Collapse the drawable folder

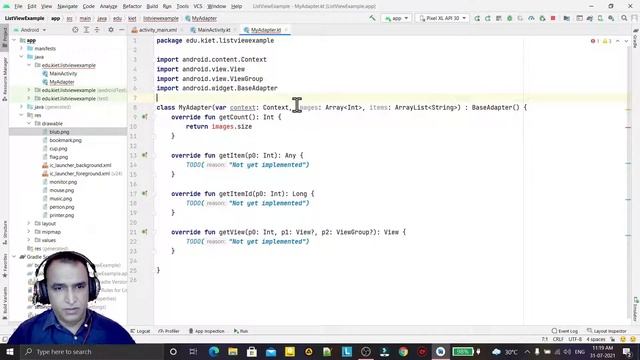click(x=29, y=123)
